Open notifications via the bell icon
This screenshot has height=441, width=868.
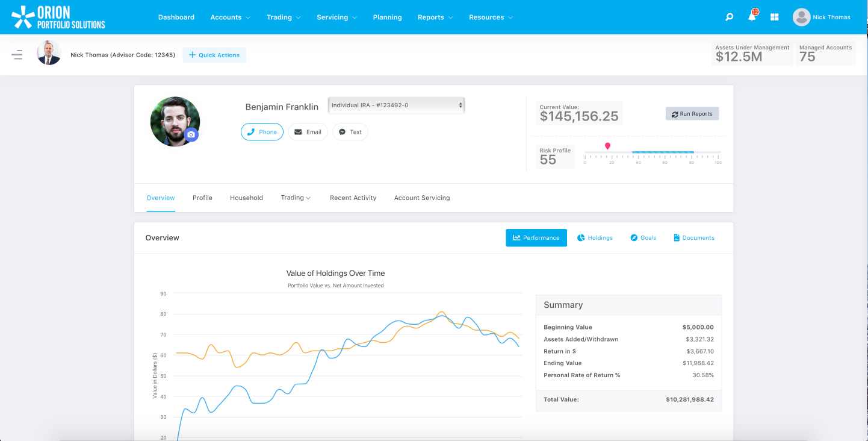coord(752,17)
